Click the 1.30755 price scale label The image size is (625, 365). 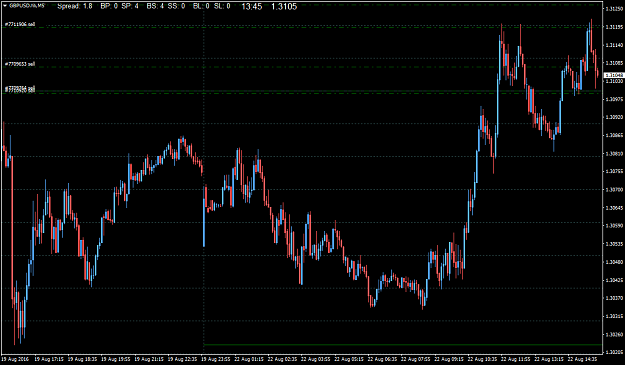coord(614,171)
